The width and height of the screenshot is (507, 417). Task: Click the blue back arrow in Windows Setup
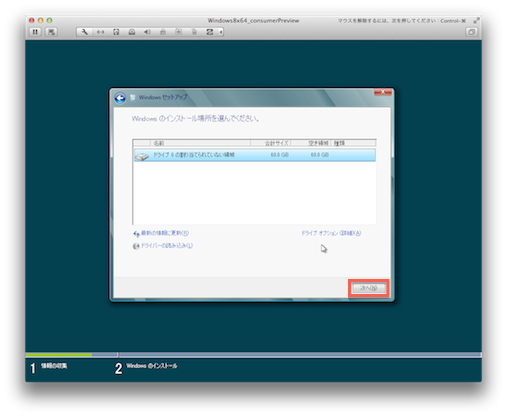point(120,98)
